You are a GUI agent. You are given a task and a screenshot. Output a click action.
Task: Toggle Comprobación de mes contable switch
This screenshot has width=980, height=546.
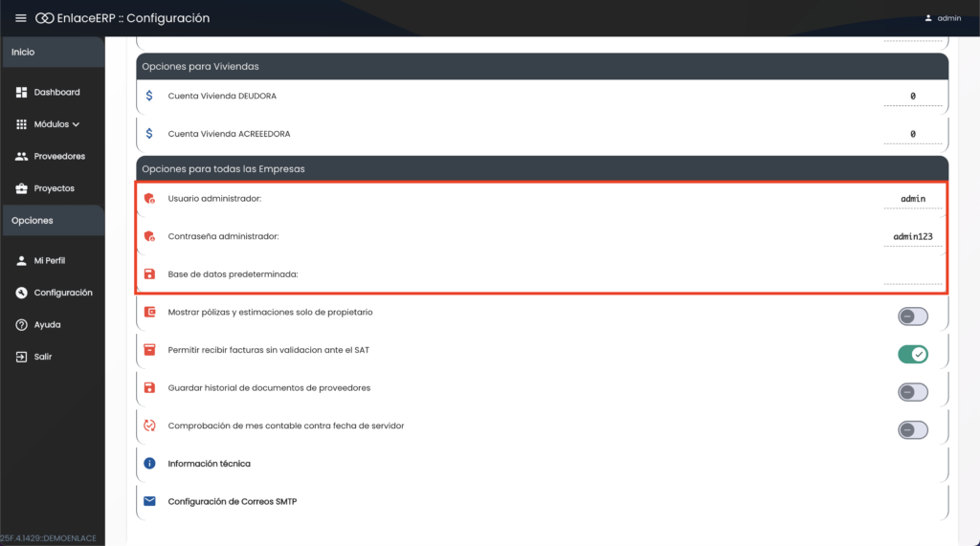click(x=912, y=430)
